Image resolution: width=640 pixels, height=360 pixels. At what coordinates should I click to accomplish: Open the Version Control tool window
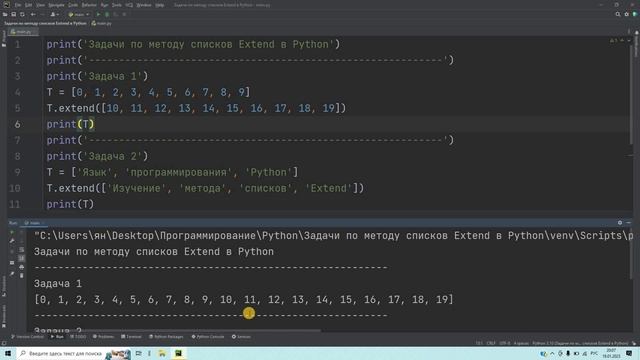coord(27,337)
